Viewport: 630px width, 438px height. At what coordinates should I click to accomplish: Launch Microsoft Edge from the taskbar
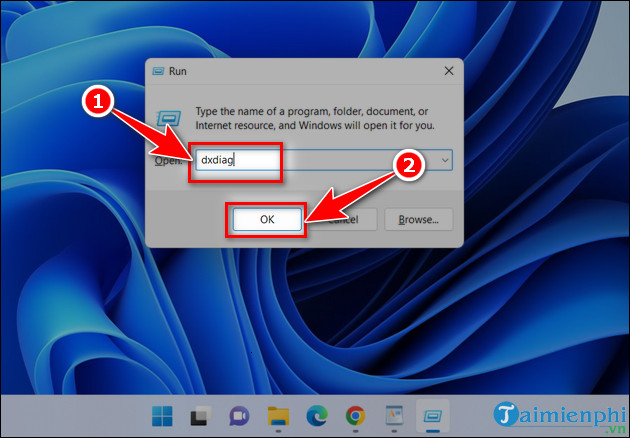[x=317, y=415]
